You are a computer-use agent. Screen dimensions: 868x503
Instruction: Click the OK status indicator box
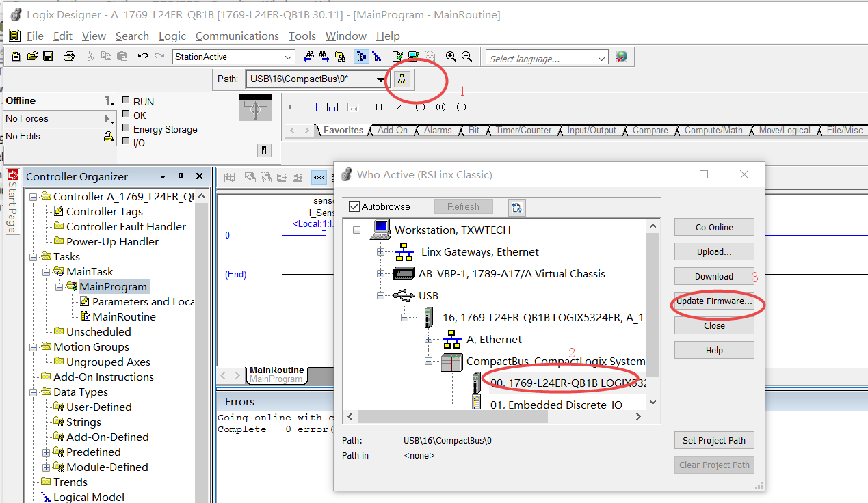point(126,114)
